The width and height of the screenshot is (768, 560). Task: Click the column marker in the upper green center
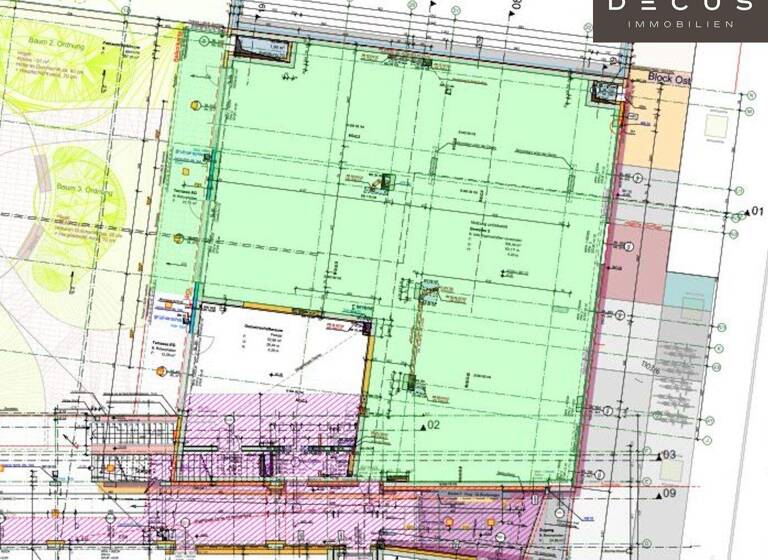click(386, 182)
